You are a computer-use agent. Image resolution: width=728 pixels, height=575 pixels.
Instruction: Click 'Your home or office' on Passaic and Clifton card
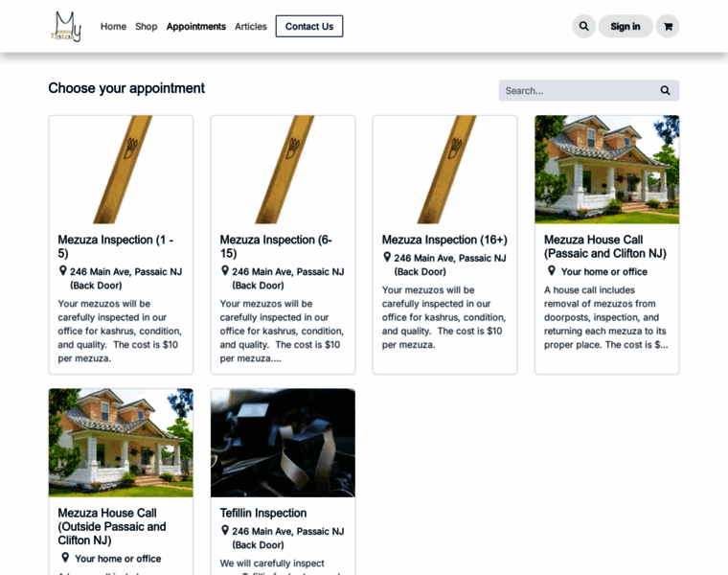point(604,272)
